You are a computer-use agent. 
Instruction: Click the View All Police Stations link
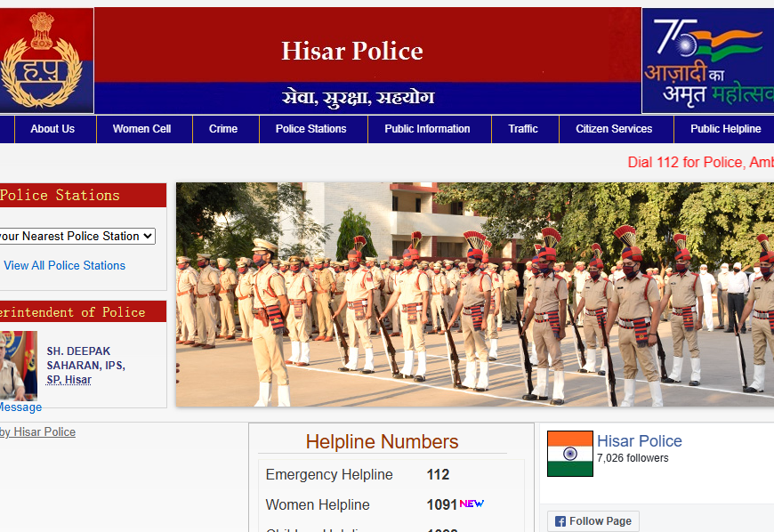[x=64, y=265]
